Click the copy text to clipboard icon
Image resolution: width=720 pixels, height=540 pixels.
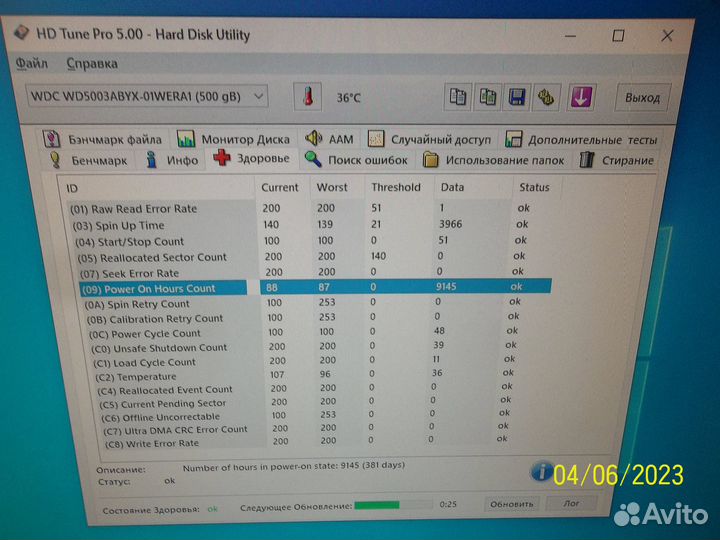[457, 97]
